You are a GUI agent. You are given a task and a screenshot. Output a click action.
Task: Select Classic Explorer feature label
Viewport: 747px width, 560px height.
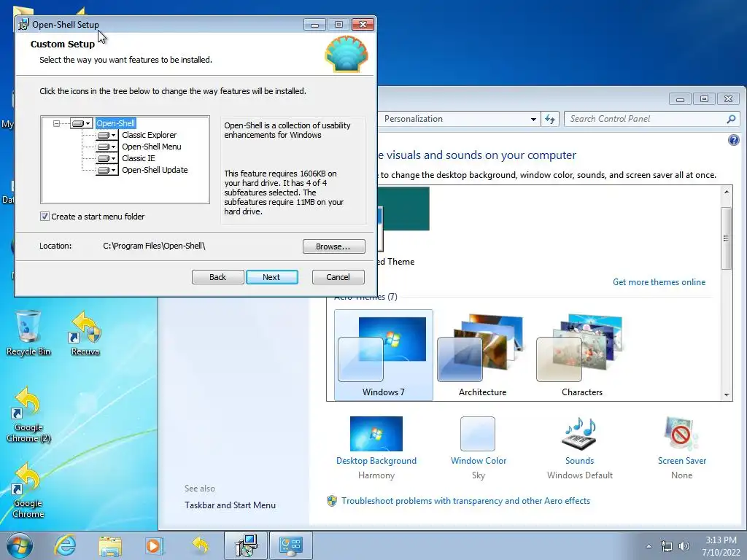click(x=149, y=135)
